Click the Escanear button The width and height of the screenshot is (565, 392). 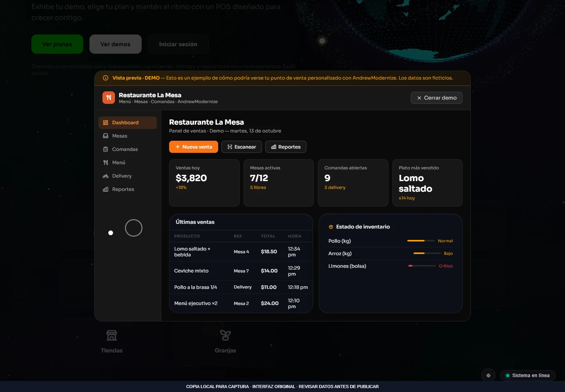[x=242, y=147]
